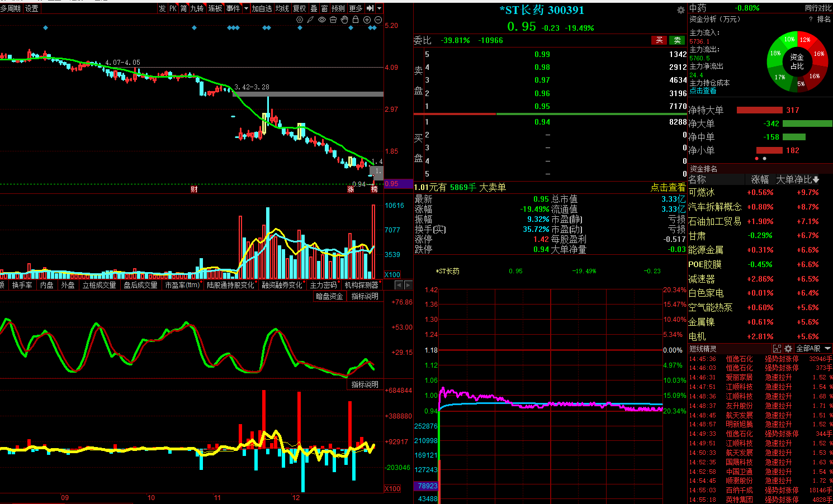Pop out the 短线精灵 panel icon
The image size is (833, 504).
[x=777, y=349]
